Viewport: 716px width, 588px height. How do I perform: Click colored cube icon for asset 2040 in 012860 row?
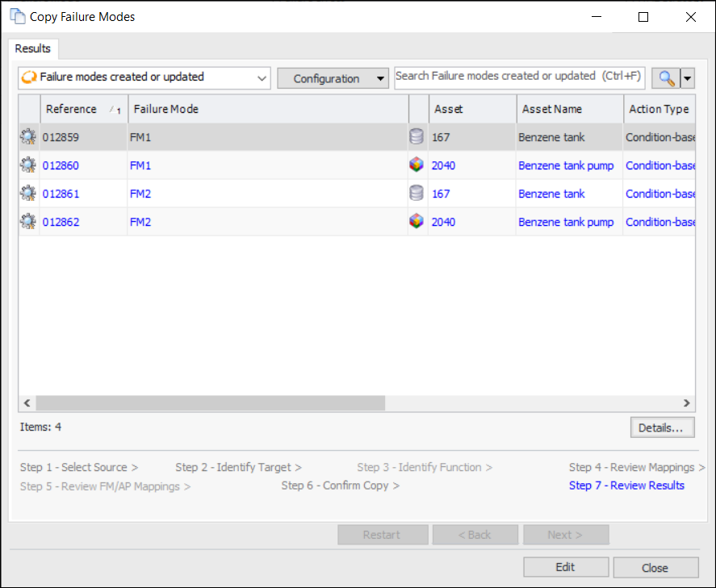[x=417, y=166]
